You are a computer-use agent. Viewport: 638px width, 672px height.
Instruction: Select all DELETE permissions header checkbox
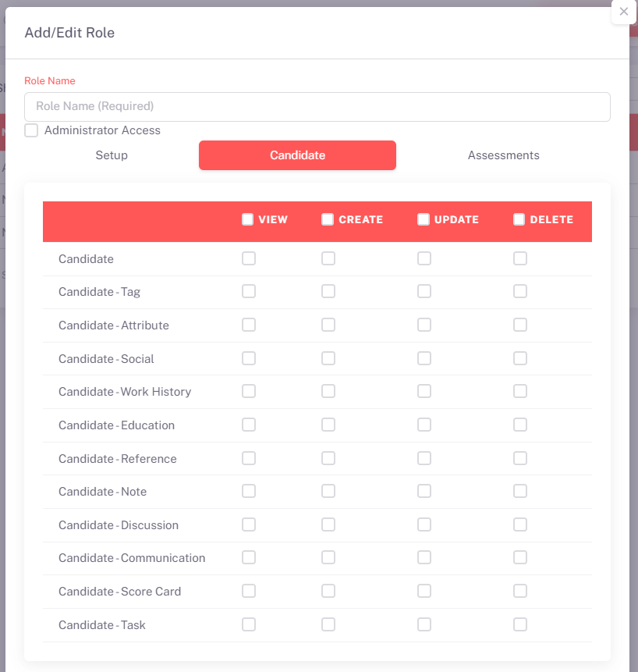tap(519, 219)
